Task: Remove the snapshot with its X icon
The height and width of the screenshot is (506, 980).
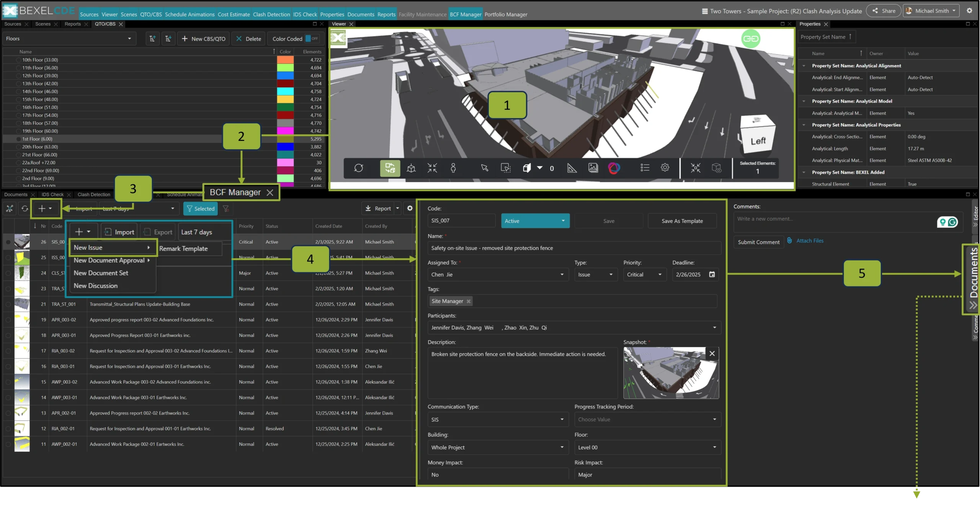Action: click(712, 354)
